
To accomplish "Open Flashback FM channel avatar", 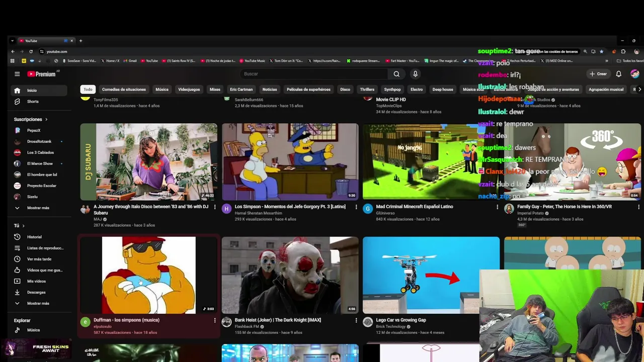I will coord(226,322).
